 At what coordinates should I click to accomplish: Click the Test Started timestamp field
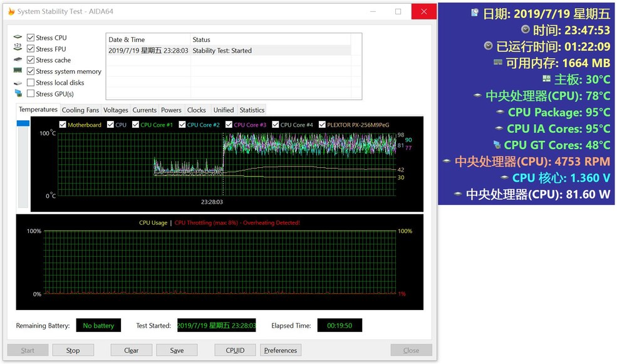[217, 325]
